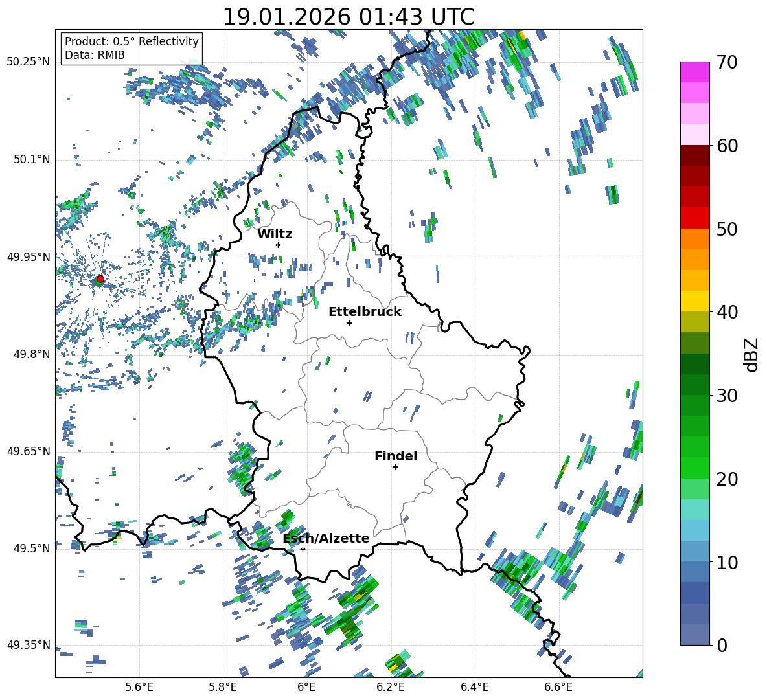This screenshot has width=767, height=700.
Task: Click the latitude label 49.8°N
Action: (32, 354)
